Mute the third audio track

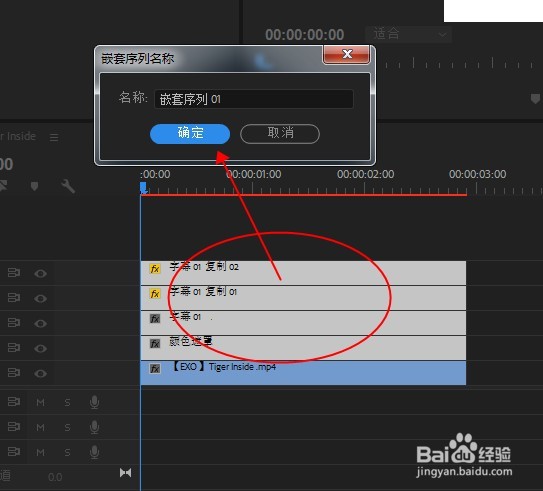41,452
